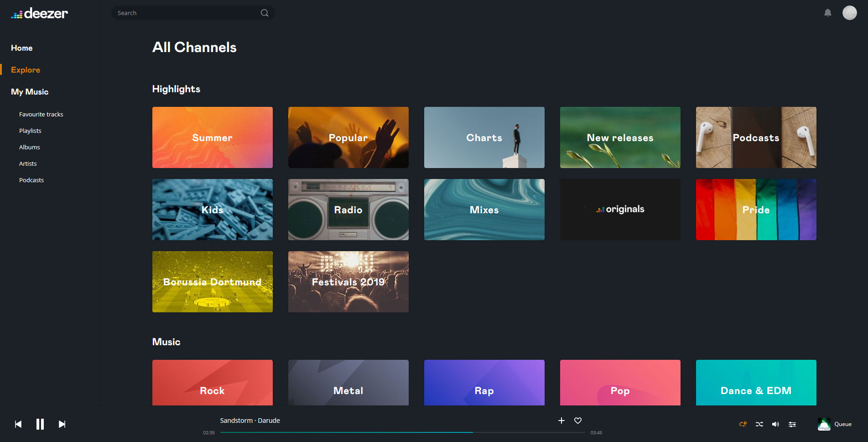
Task: Mute the volume
Action: [775, 424]
